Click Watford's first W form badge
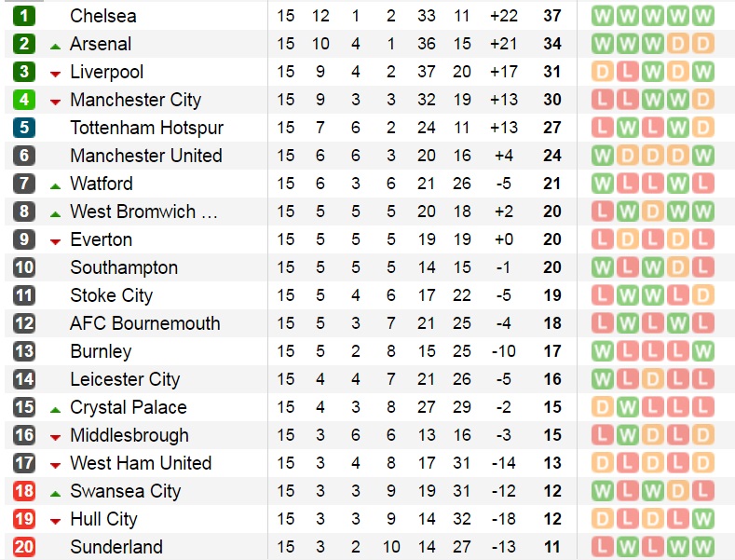 pyautogui.click(x=603, y=184)
